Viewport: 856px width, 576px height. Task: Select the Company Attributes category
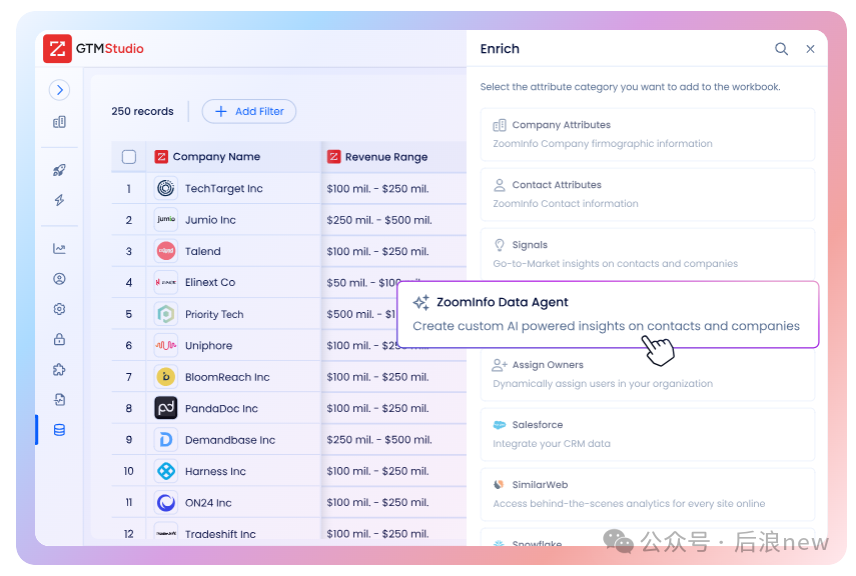(647, 134)
